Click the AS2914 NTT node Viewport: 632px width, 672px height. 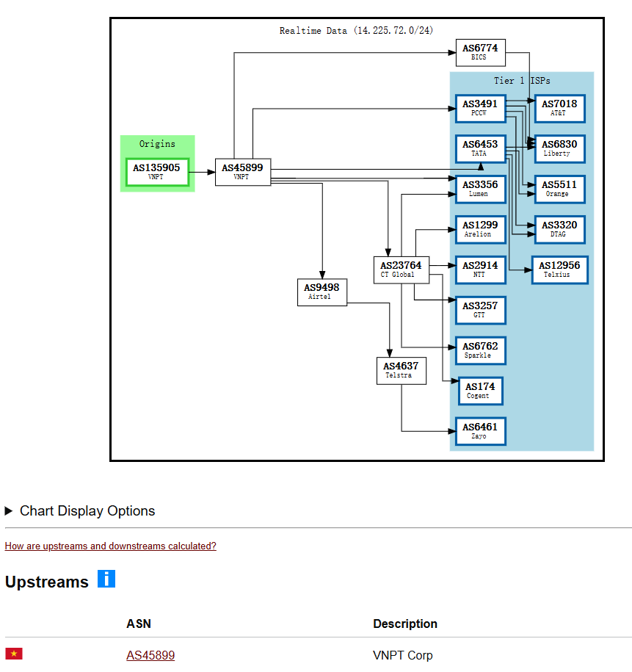(x=480, y=270)
